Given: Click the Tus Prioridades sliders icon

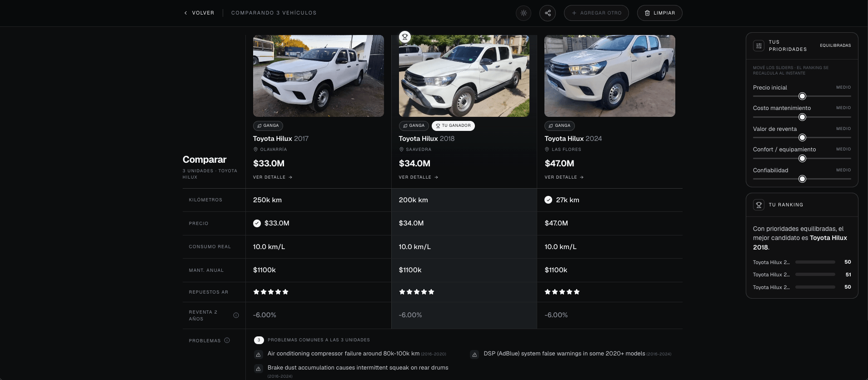Looking at the screenshot, I should coord(758,45).
